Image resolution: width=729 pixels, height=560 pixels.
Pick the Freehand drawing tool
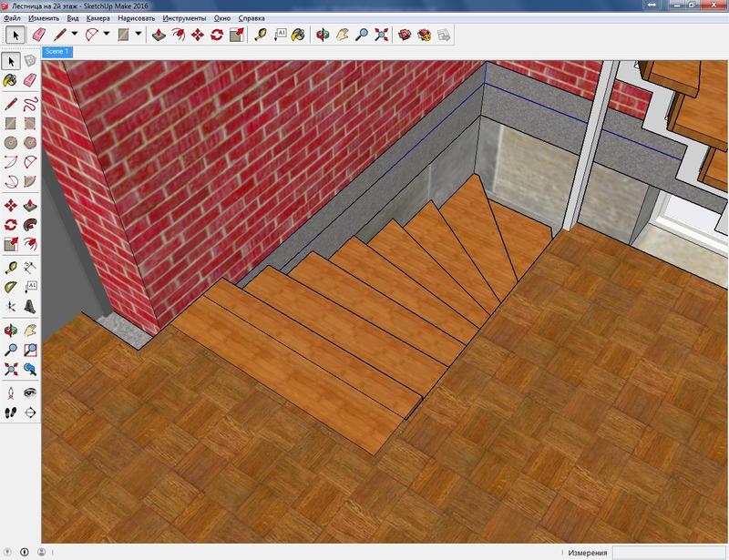(30, 103)
